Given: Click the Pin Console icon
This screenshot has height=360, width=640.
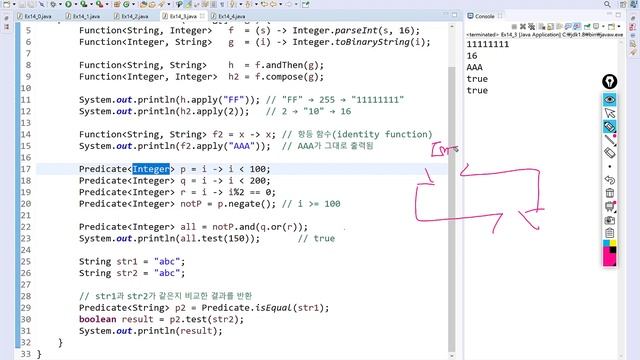Looking at the screenshot, I should pyautogui.click(x=587, y=27).
